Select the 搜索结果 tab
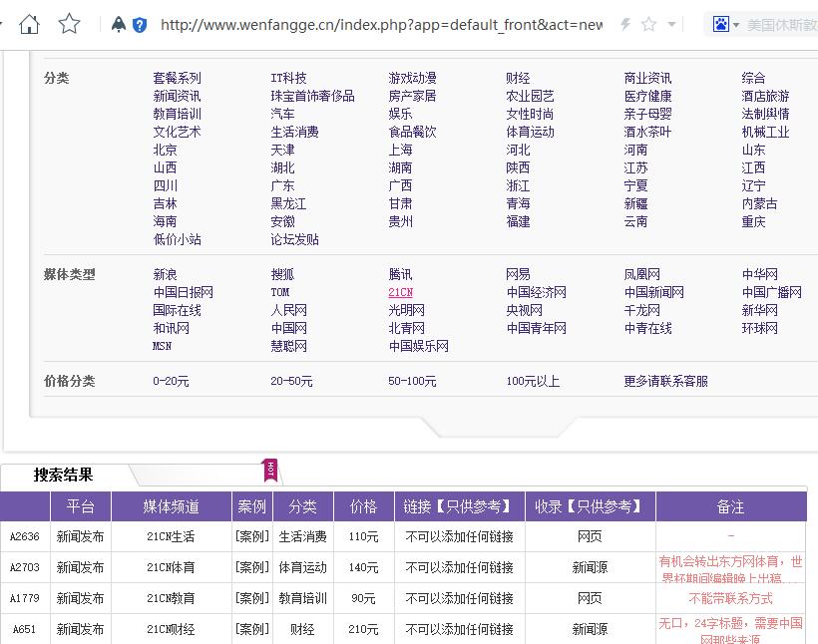818x644 pixels. [x=63, y=475]
